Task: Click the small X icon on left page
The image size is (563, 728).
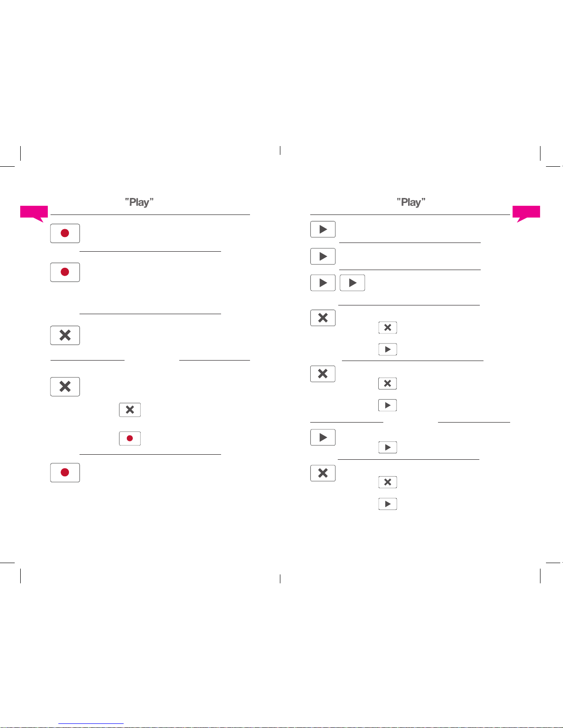Action: [x=130, y=410]
